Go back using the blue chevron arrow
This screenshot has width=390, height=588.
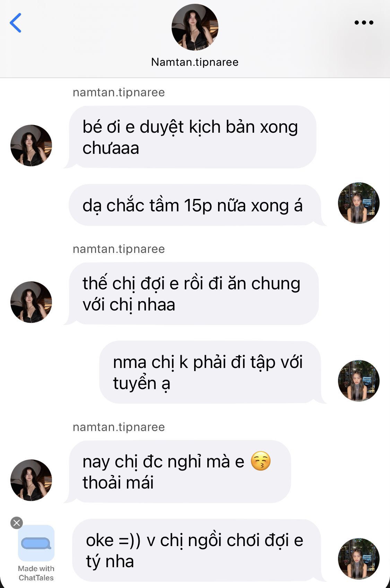point(16,23)
